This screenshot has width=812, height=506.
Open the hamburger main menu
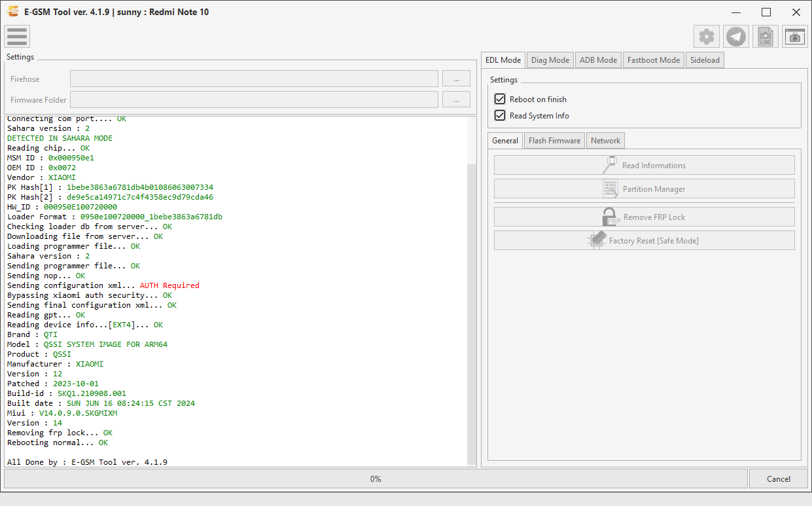click(x=17, y=37)
